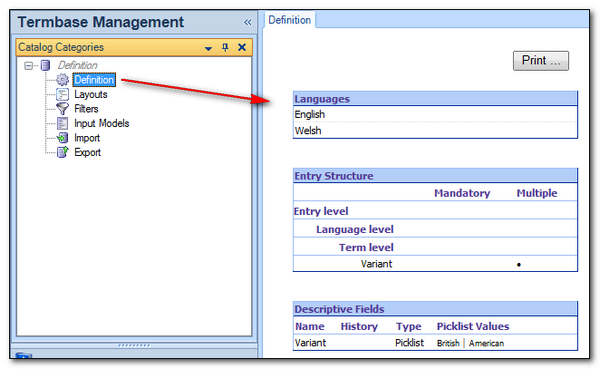Click the History column heading

click(359, 326)
